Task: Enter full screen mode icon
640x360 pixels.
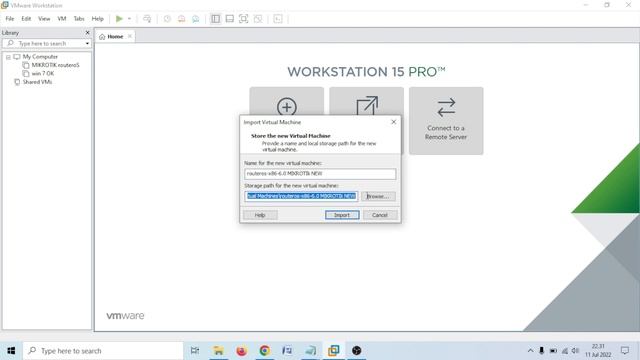Action: (x=244, y=19)
